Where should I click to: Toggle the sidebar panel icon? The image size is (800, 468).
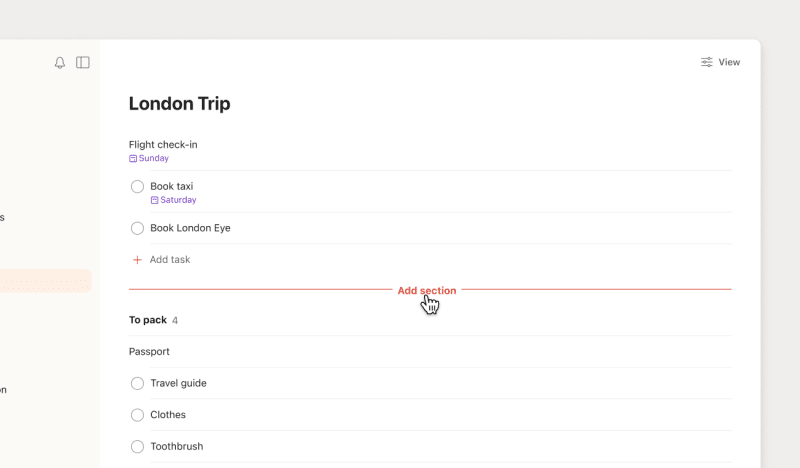[x=83, y=63]
